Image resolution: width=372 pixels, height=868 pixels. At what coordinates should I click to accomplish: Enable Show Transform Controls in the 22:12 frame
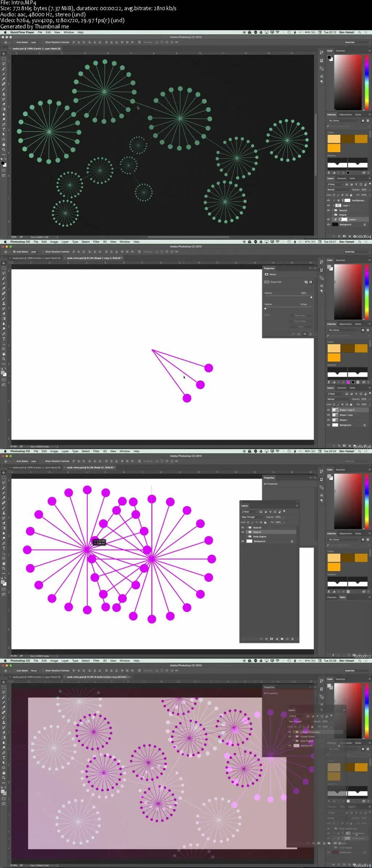[x=43, y=42]
